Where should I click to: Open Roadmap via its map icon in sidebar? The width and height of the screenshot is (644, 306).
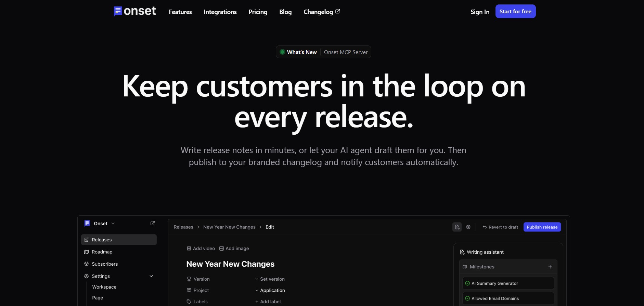(87, 252)
